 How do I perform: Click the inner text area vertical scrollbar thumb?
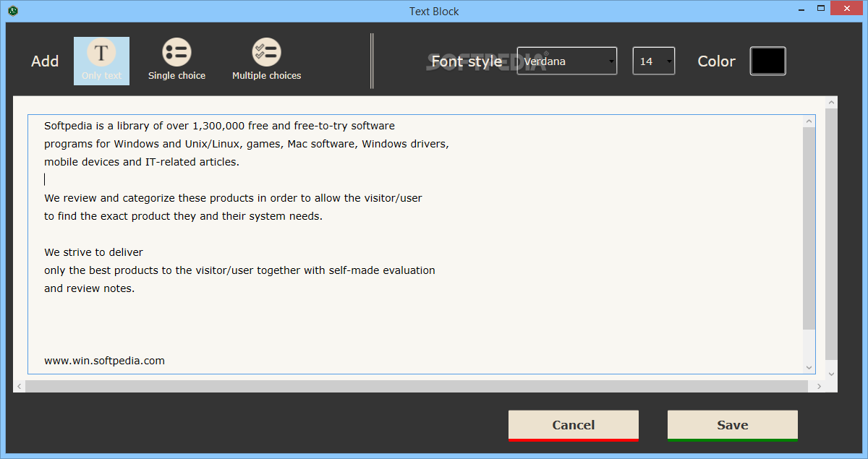pyautogui.click(x=809, y=228)
